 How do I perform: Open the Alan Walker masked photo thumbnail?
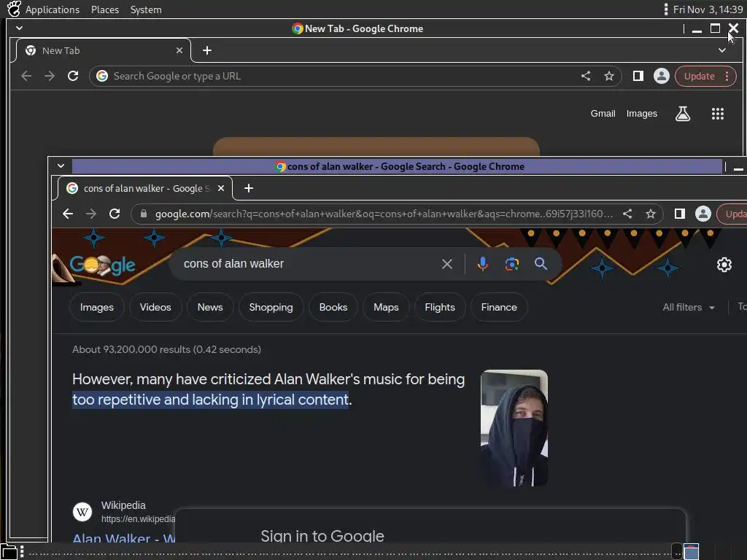coord(514,428)
